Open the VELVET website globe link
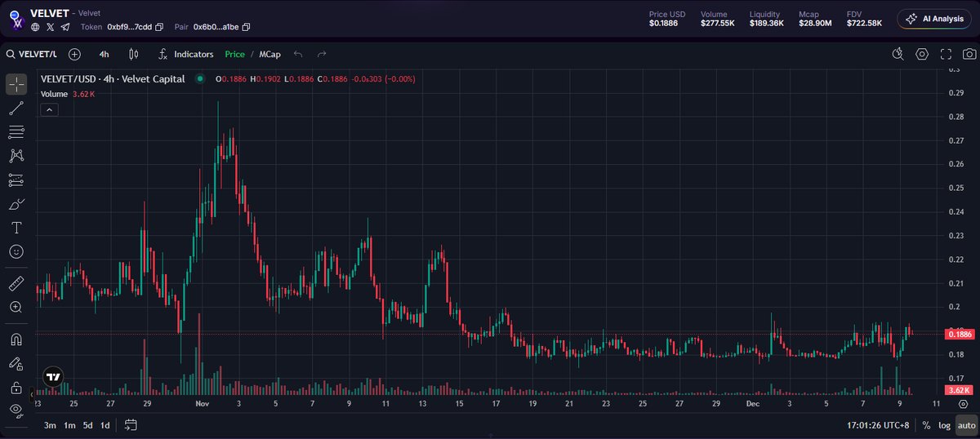980x439 pixels. point(35,27)
